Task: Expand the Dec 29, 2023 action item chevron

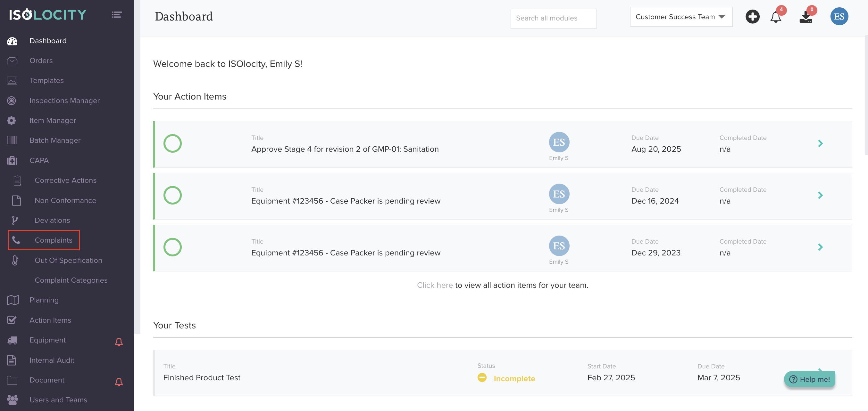Action: point(820,247)
